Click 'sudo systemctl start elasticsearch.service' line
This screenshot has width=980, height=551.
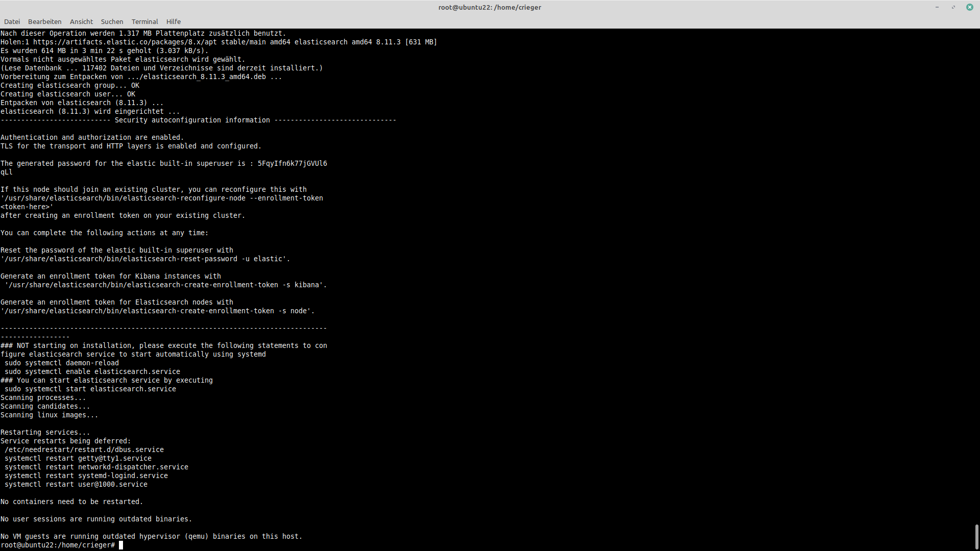tap(90, 389)
